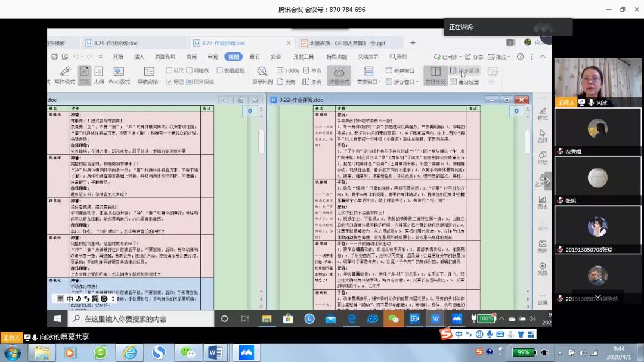Click the 显示比例 zoom ratio icon

point(262,75)
